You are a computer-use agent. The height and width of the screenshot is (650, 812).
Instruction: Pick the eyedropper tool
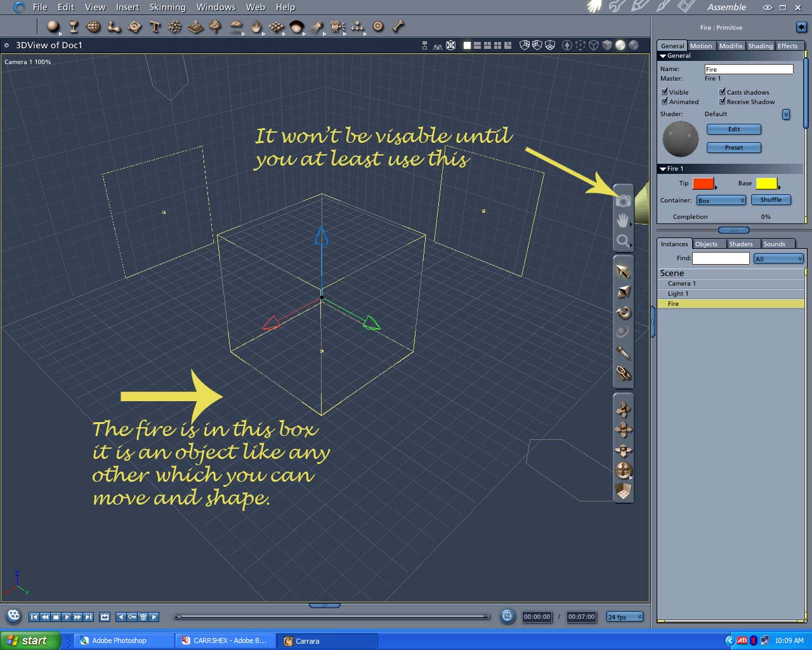tap(624, 353)
